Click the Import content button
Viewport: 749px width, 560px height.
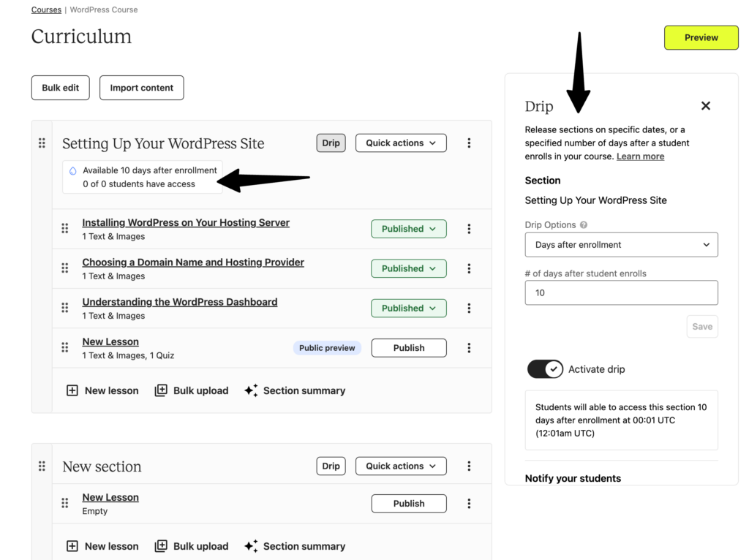click(x=142, y=88)
